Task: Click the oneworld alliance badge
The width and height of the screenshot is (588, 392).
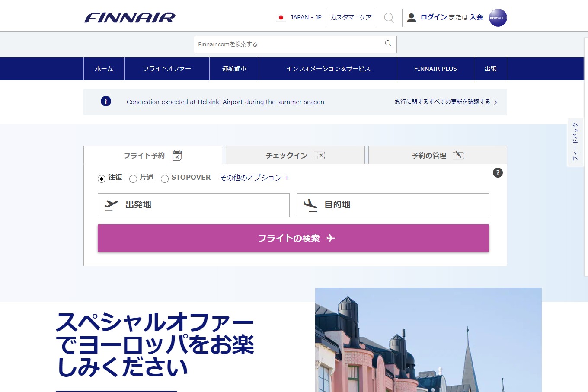Action: pos(498,18)
